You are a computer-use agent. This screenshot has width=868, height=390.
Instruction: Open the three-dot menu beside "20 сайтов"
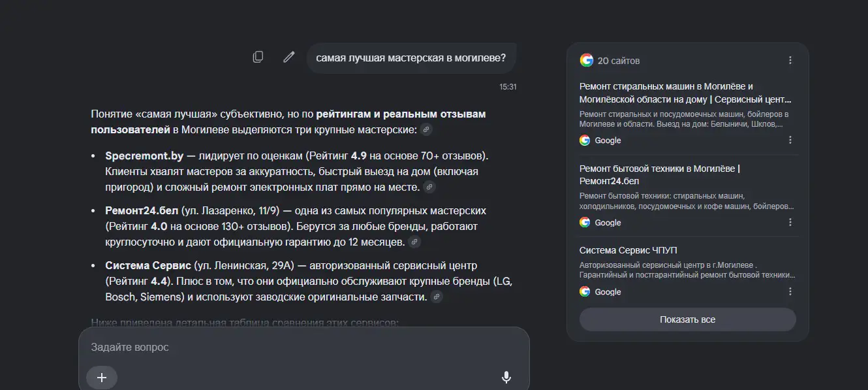point(790,60)
